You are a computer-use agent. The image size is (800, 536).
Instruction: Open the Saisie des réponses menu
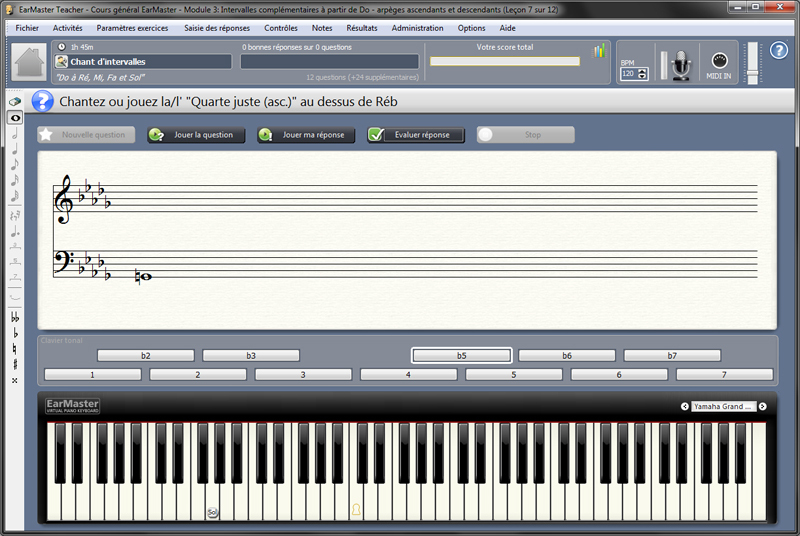(x=217, y=28)
